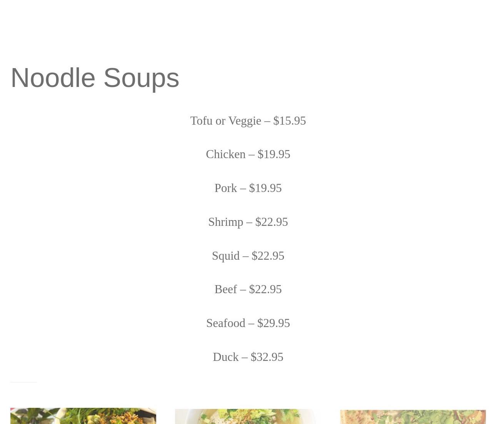Click the word 'Duck' in the menu

[x=225, y=357]
